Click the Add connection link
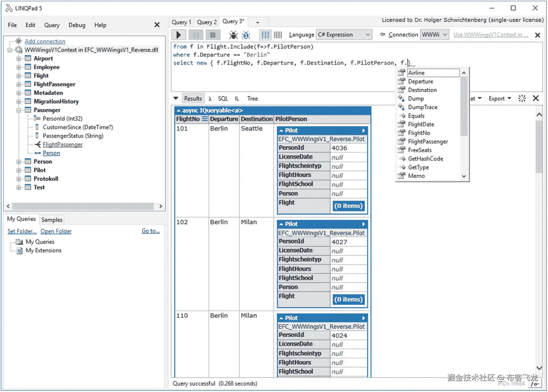 pyautogui.click(x=45, y=41)
